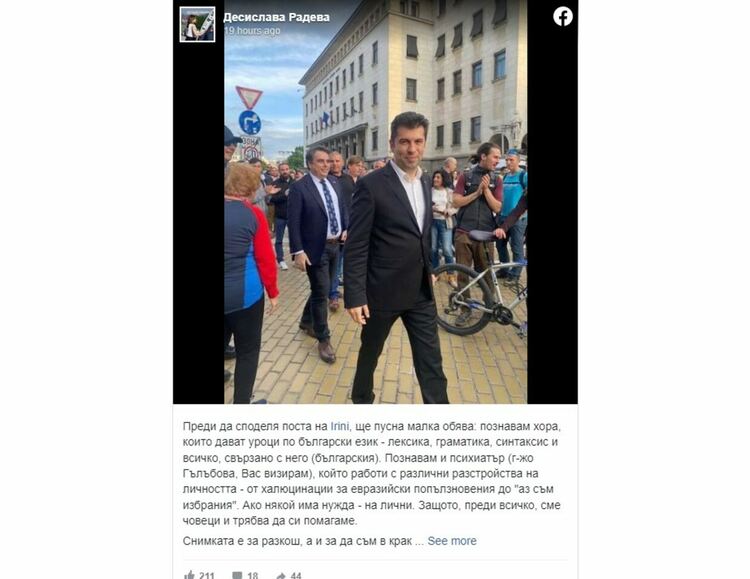
Task: Click the share arrow icon
Action: [x=281, y=575]
